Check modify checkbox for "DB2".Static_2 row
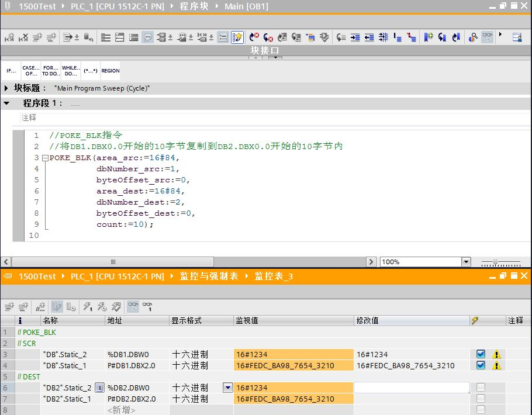 [481, 388]
